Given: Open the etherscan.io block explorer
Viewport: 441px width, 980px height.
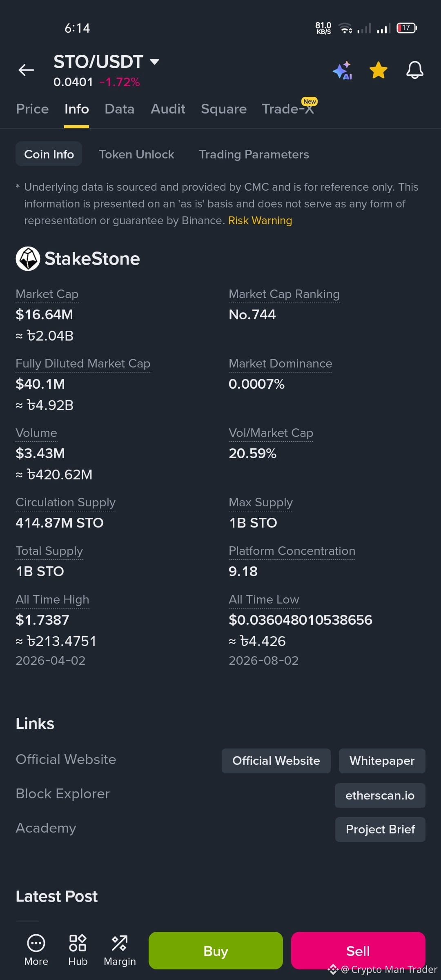Looking at the screenshot, I should [x=380, y=795].
